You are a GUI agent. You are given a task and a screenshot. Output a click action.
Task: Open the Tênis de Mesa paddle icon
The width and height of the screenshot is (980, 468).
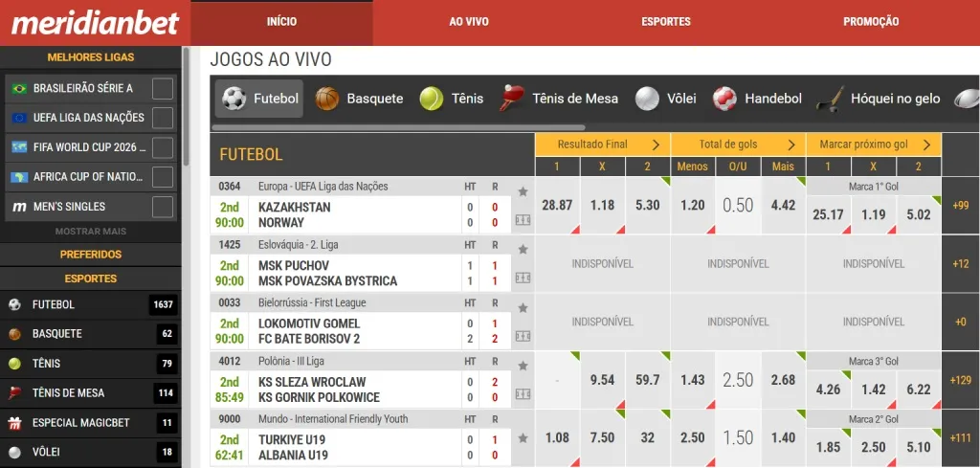511,99
